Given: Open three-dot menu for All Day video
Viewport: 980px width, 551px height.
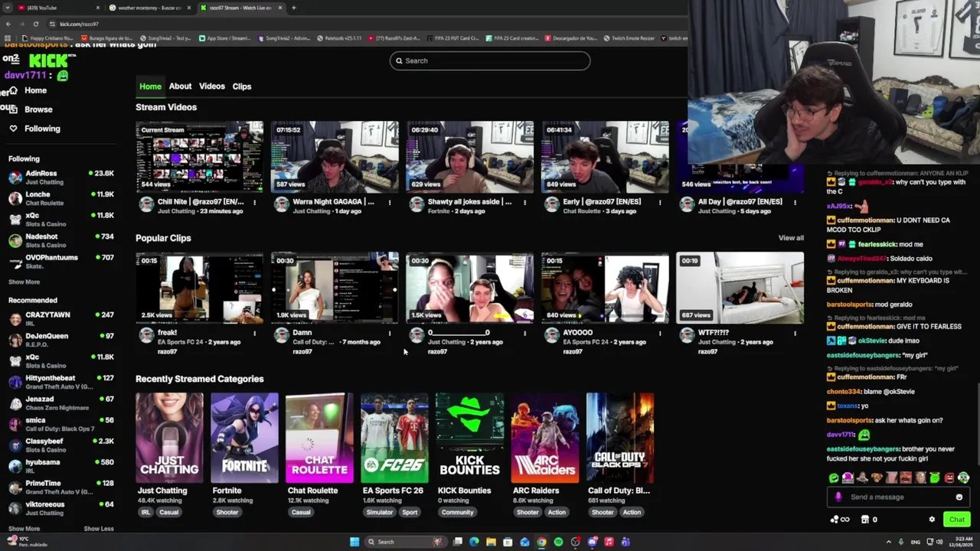Looking at the screenshot, I should pos(795,203).
